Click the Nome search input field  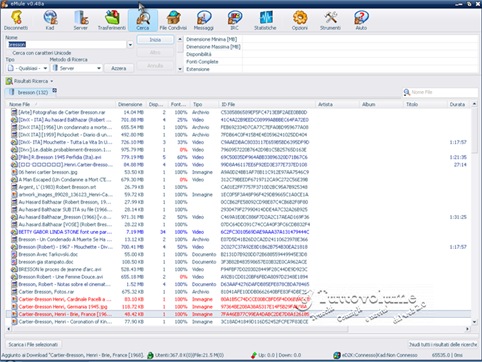point(66,45)
